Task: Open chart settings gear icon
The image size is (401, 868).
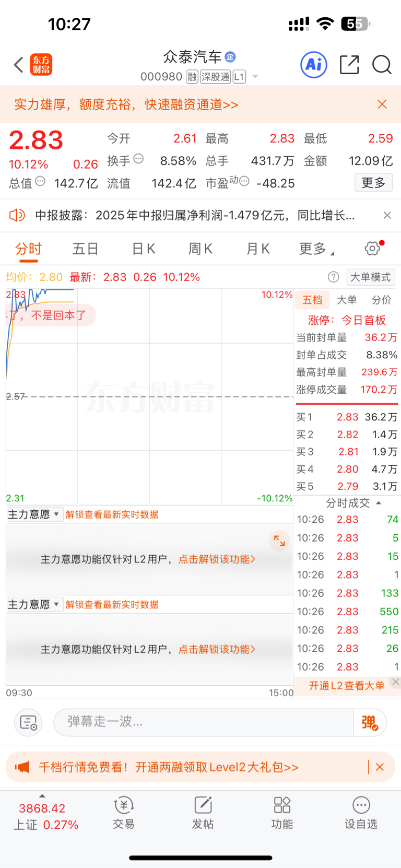Action: [x=372, y=248]
